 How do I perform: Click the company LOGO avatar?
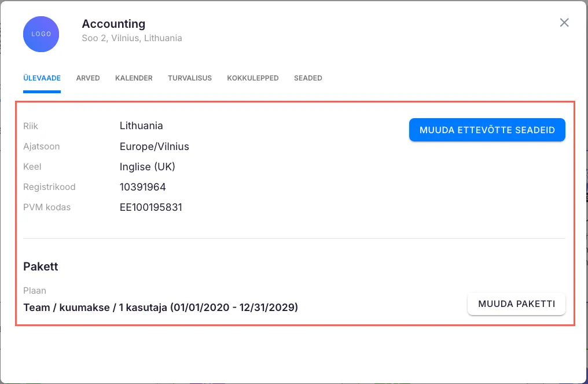41,34
